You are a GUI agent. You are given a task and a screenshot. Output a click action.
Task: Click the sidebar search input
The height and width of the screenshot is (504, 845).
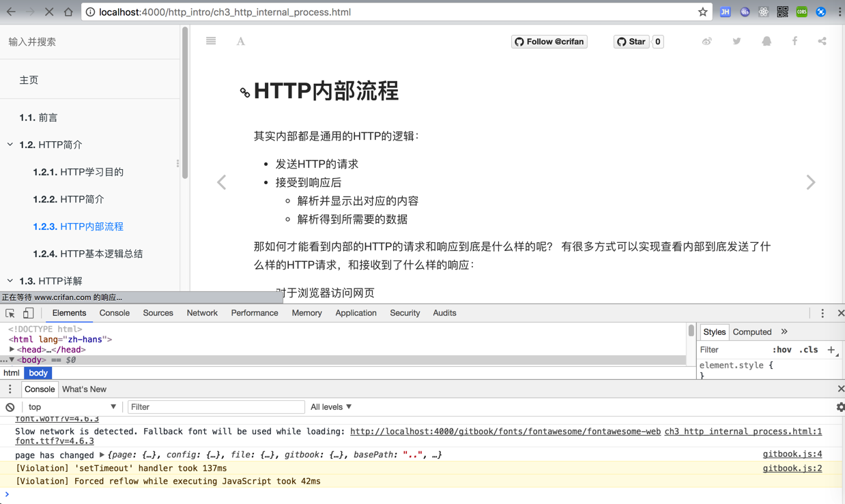90,42
